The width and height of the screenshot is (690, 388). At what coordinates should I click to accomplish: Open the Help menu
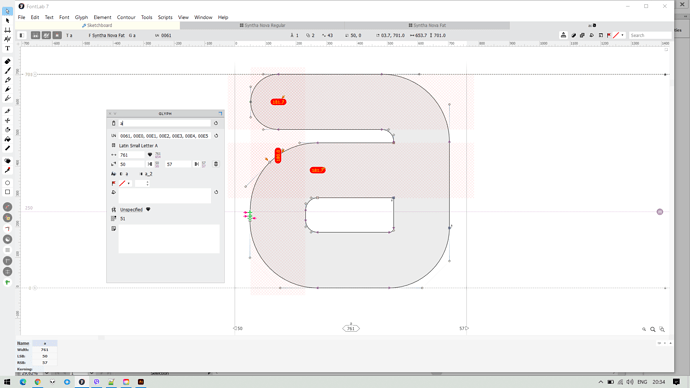(223, 17)
